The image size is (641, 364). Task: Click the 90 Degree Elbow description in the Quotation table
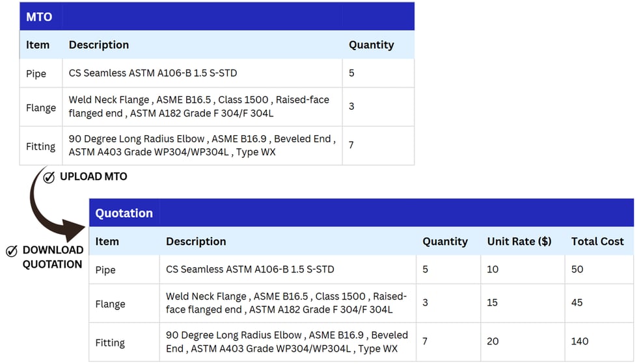click(x=287, y=341)
